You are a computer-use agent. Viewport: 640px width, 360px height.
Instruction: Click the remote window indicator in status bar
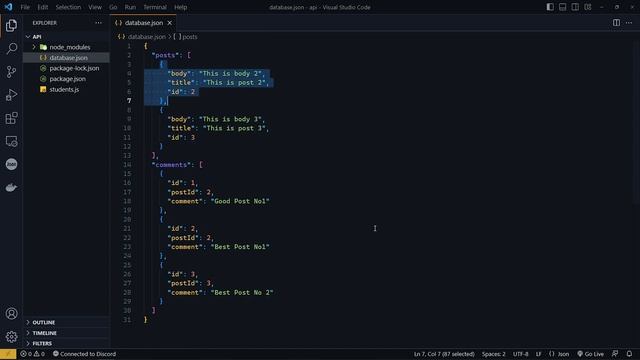point(8,354)
